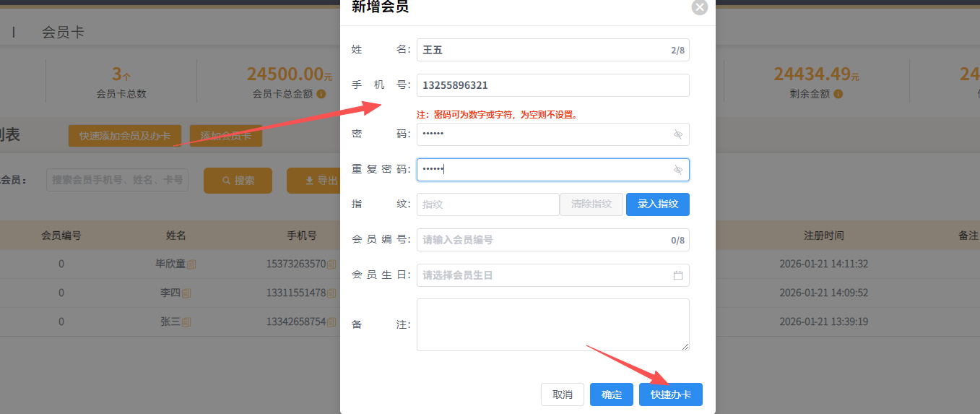Click the 注册时间 column header
This screenshot has width=980, height=414.
coord(824,236)
